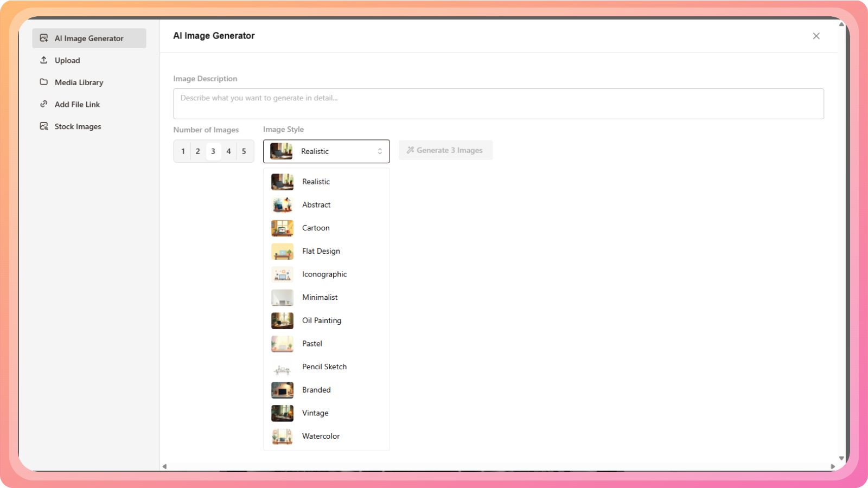Choose the Flat Design style entry
868x488 pixels.
point(321,251)
